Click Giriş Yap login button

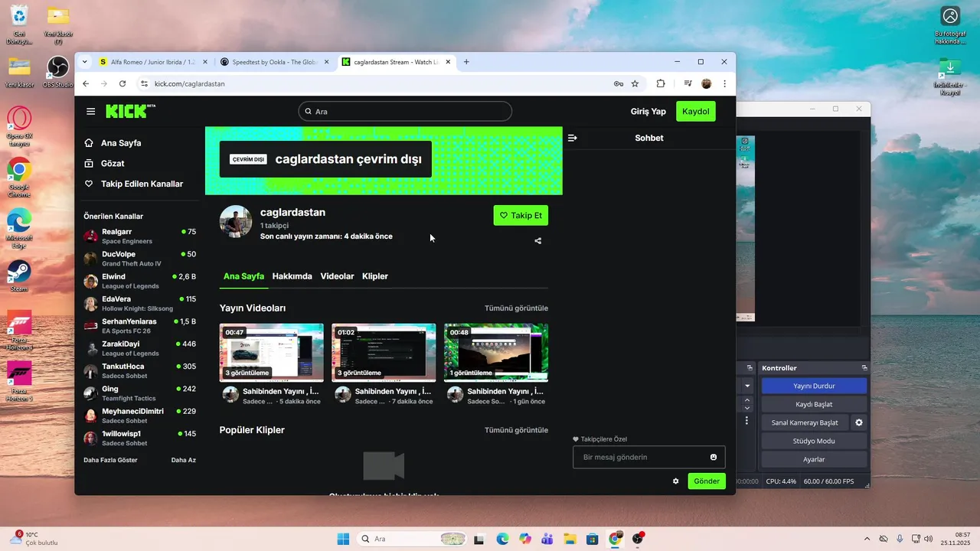648,112
